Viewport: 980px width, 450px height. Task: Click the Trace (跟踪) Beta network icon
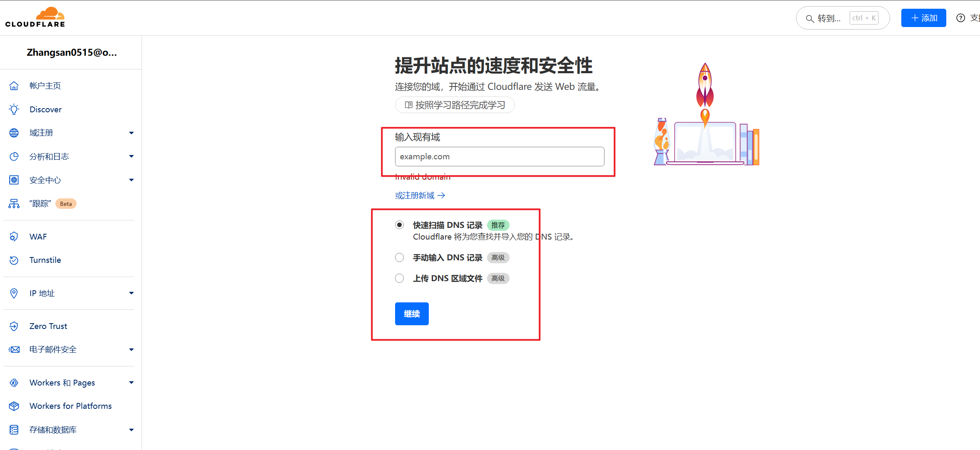tap(14, 204)
